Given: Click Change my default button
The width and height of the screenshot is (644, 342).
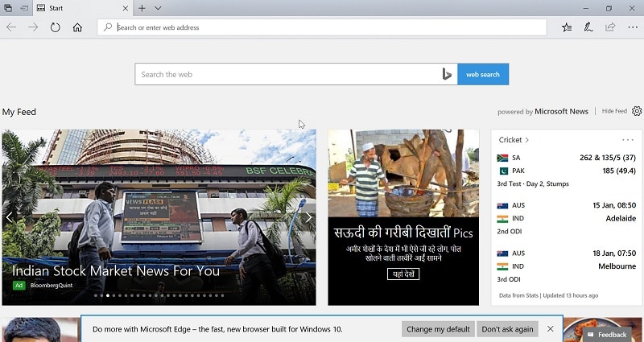Looking at the screenshot, I should 438,329.
